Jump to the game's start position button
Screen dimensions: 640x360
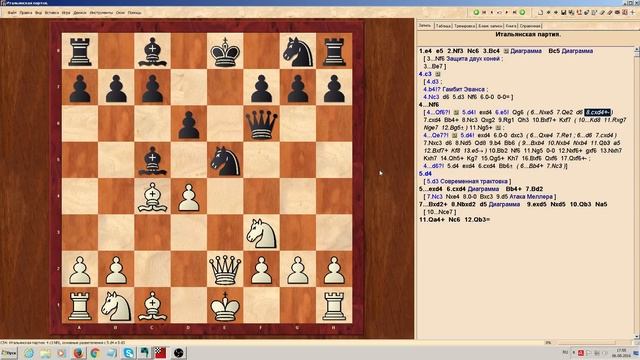pos(484,12)
